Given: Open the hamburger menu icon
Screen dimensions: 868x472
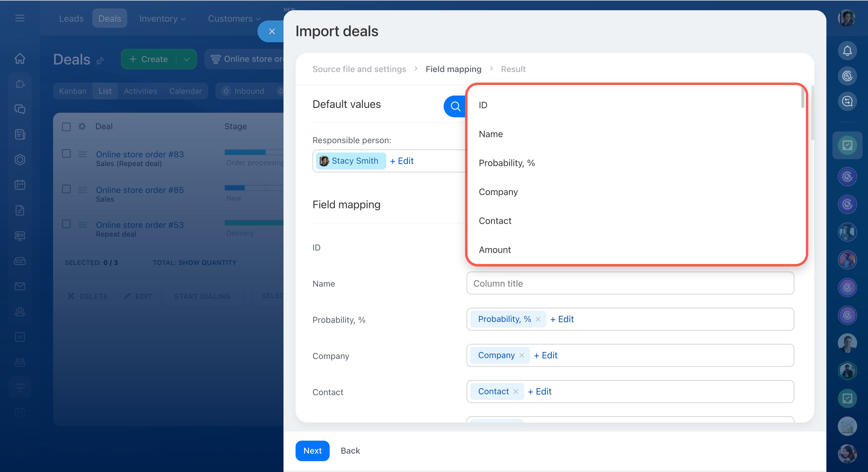Looking at the screenshot, I should pyautogui.click(x=20, y=18).
